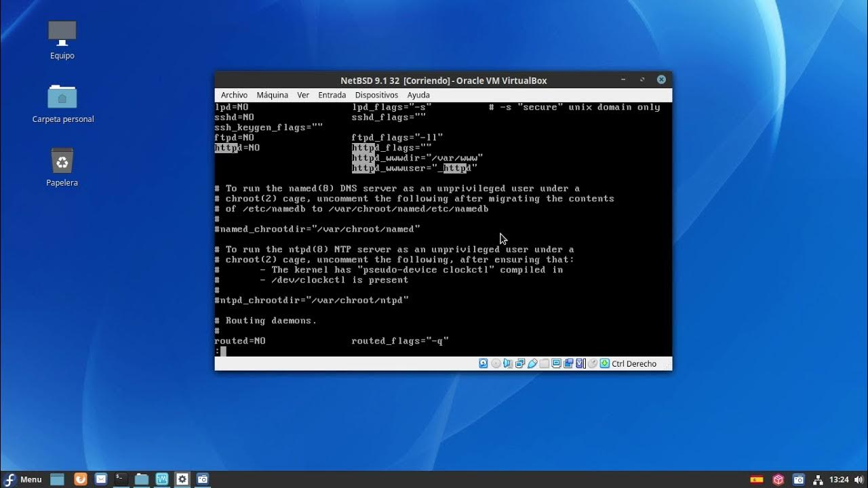This screenshot has width=868, height=488.
Task: Click the '# Routing daemons.' comment line
Action: (266, 321)
